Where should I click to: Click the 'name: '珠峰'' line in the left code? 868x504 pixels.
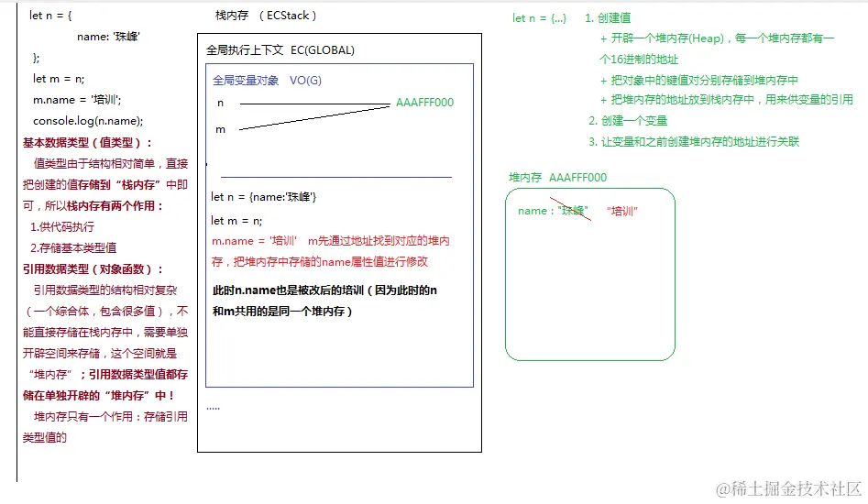[x=108, y=37]
